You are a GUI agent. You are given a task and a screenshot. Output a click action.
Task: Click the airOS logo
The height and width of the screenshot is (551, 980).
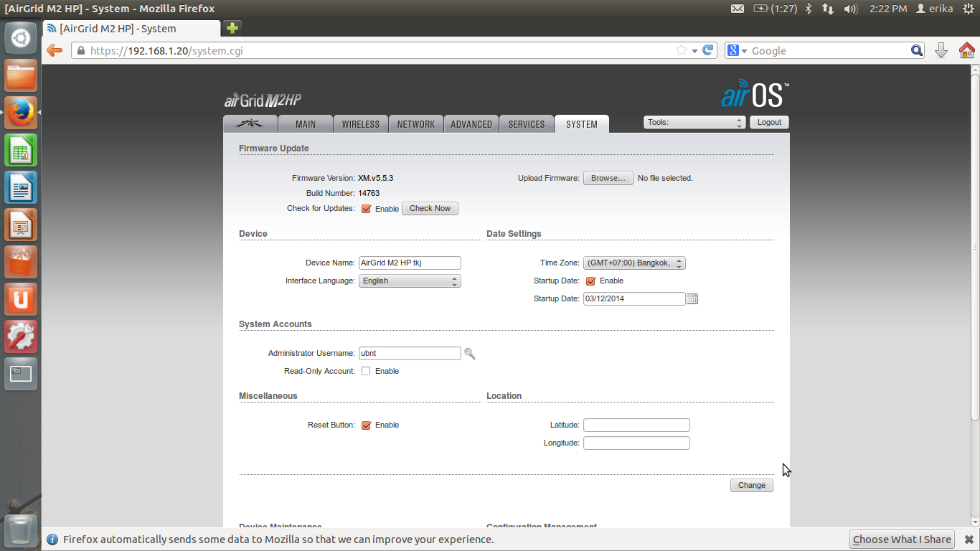point(754,93)
